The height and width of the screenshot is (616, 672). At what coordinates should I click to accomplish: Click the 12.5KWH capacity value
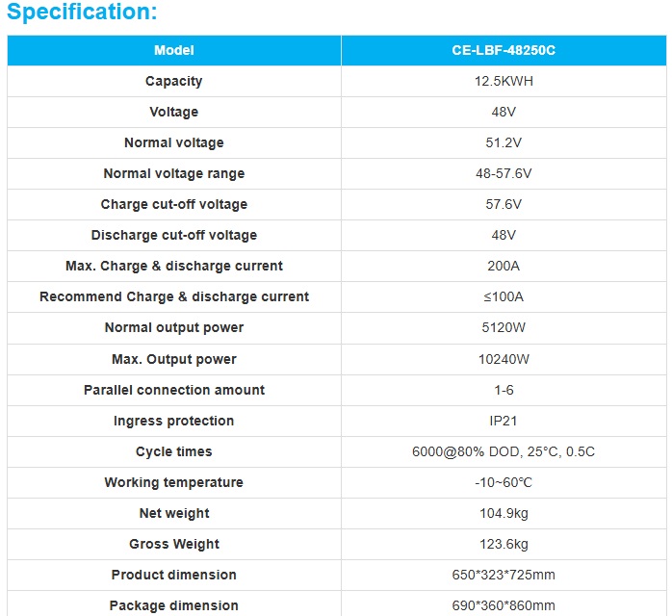click(504, 81)
